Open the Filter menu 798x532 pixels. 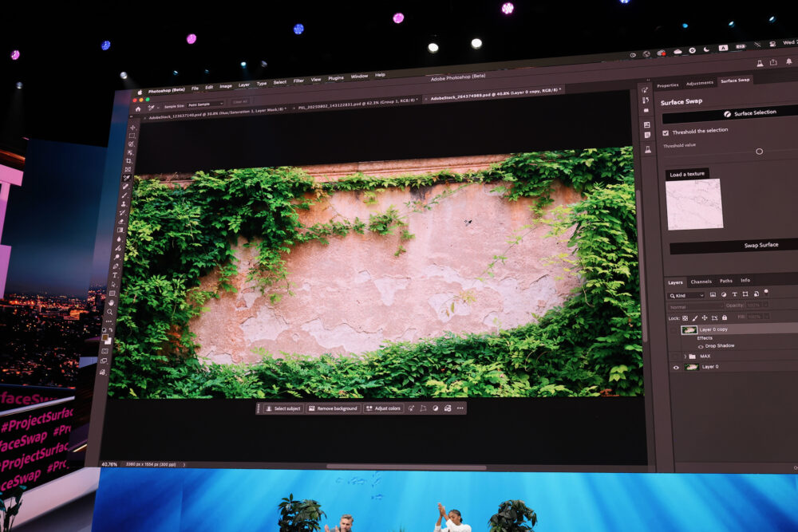pos(298,81)
